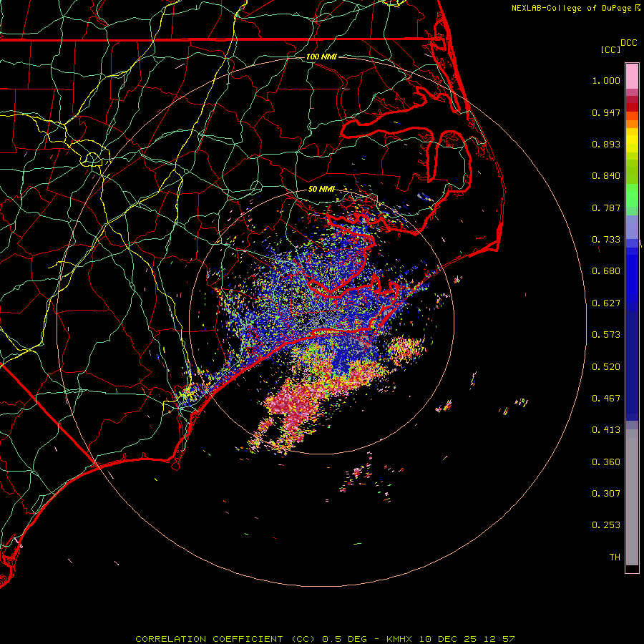This screenshot has height=644, width=644.
Task: Click the 0.253 scale value
Action: [606, 525]
